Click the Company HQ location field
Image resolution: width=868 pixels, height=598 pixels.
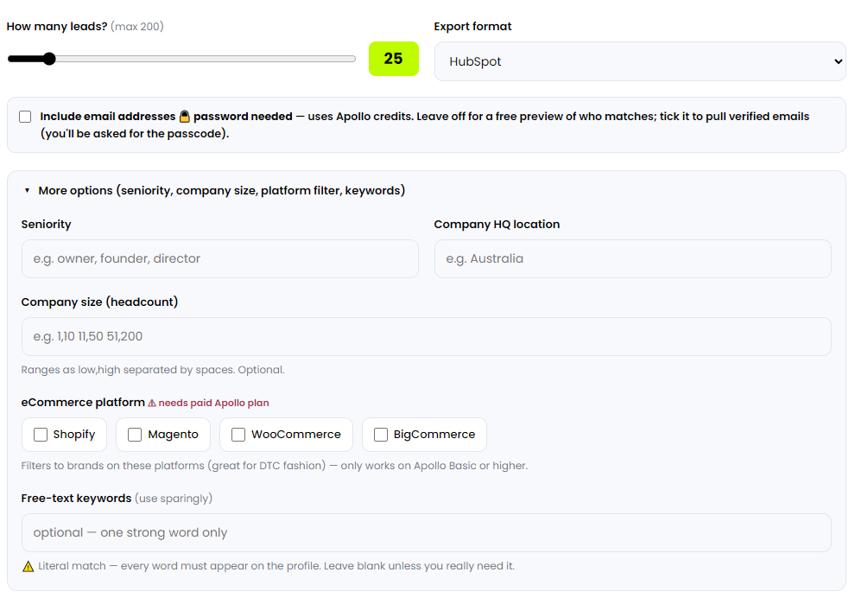click(633, 258)
